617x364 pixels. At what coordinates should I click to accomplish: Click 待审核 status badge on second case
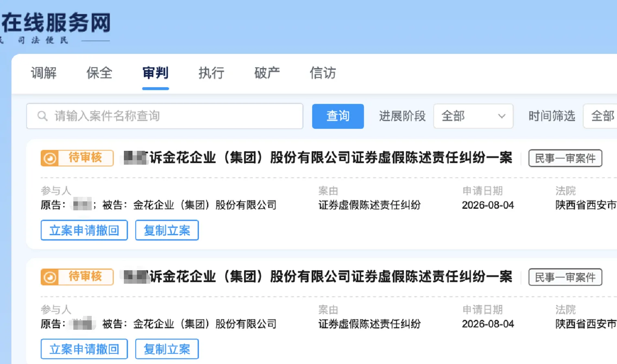[77, 277]
